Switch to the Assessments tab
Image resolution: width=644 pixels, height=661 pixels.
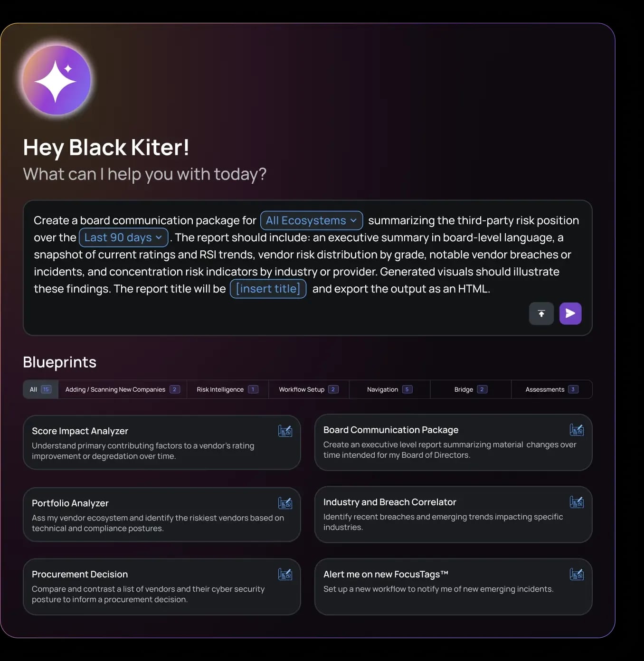coord(551,389)
